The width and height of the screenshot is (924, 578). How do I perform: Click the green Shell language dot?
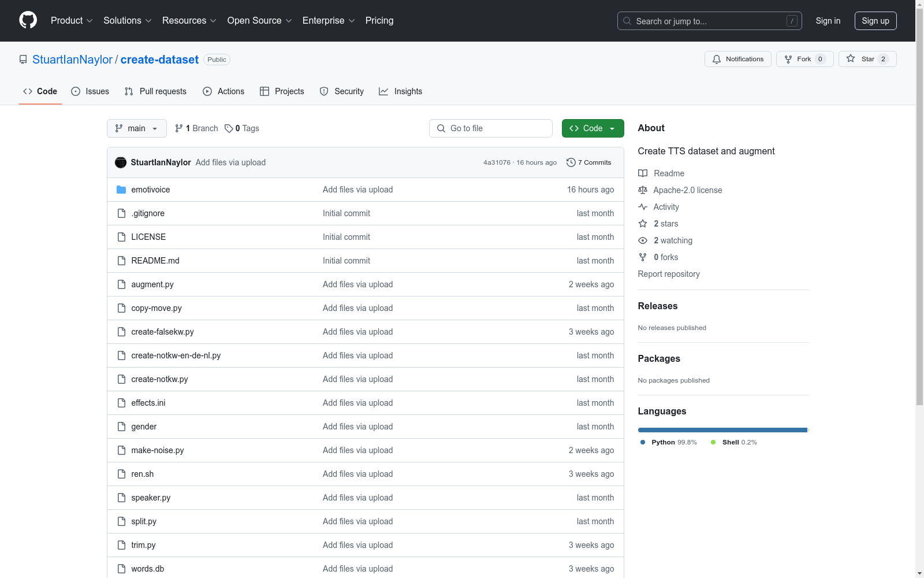713,442
